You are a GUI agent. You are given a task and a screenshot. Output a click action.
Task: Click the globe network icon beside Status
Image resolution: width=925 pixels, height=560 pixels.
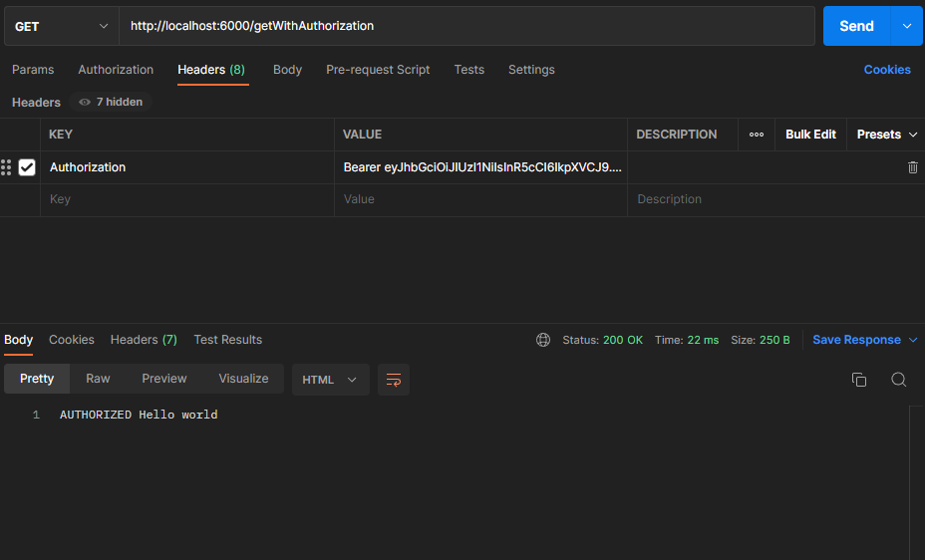pos(543,340)
